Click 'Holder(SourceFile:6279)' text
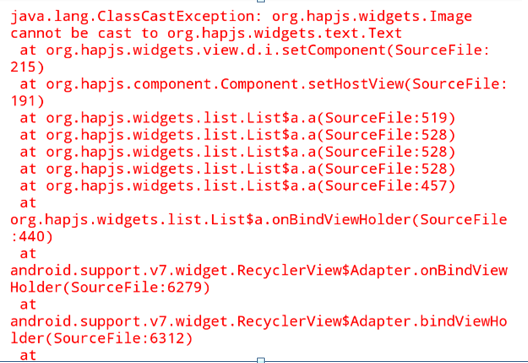The image size is (528, 363). click(110, 288)
